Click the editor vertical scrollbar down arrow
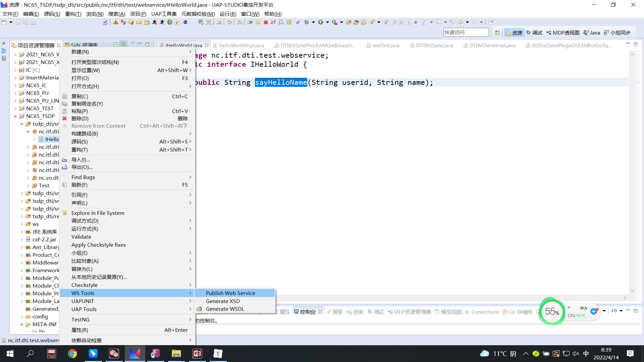The width and height of the screenshot is (644, 362). pyautogui.click(x=632, y=291)
